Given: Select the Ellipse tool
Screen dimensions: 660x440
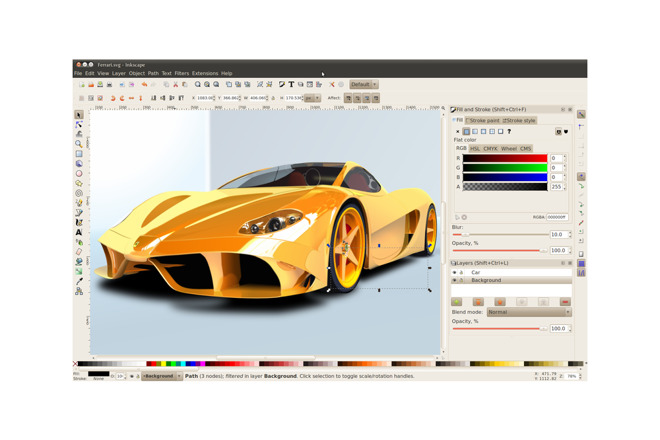Looking at the screenshot, I should (79, 173).
